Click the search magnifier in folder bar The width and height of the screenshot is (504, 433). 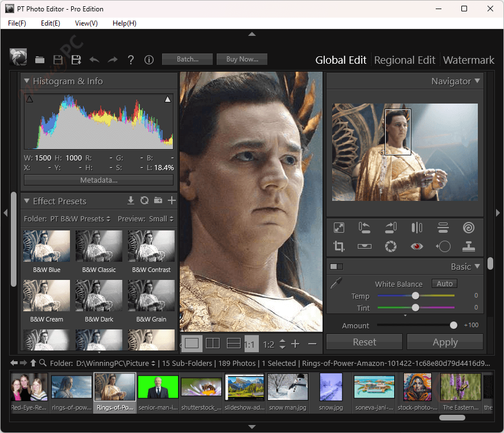[x=43, y=363]
